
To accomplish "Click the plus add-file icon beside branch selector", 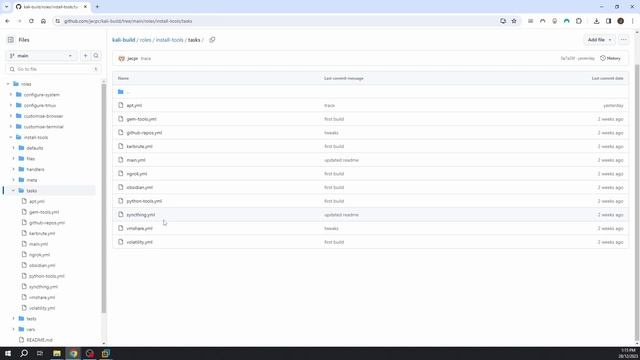I will click(x=85, y=56).
